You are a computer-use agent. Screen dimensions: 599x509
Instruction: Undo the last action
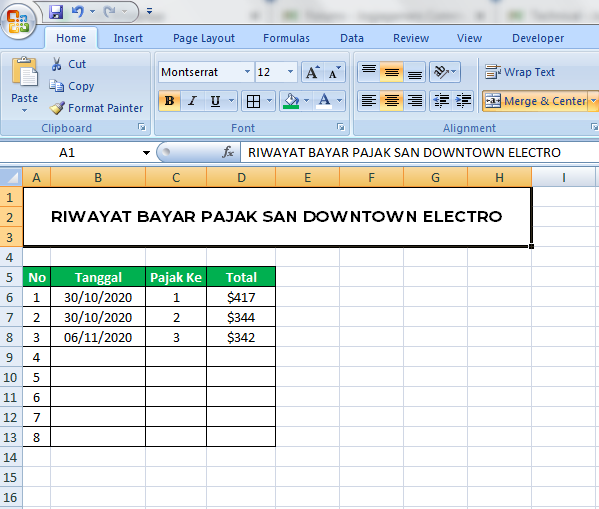[78, 12]
